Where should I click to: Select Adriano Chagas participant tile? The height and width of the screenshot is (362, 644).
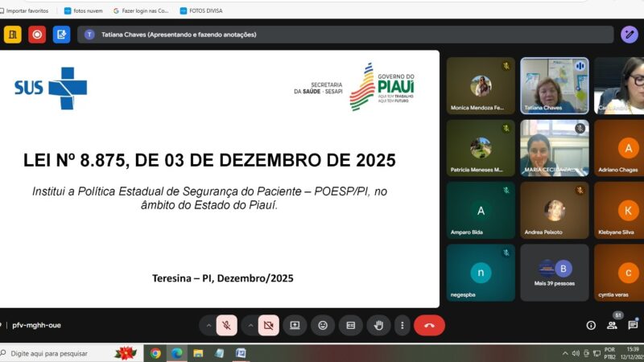click(x=619, y=148)
